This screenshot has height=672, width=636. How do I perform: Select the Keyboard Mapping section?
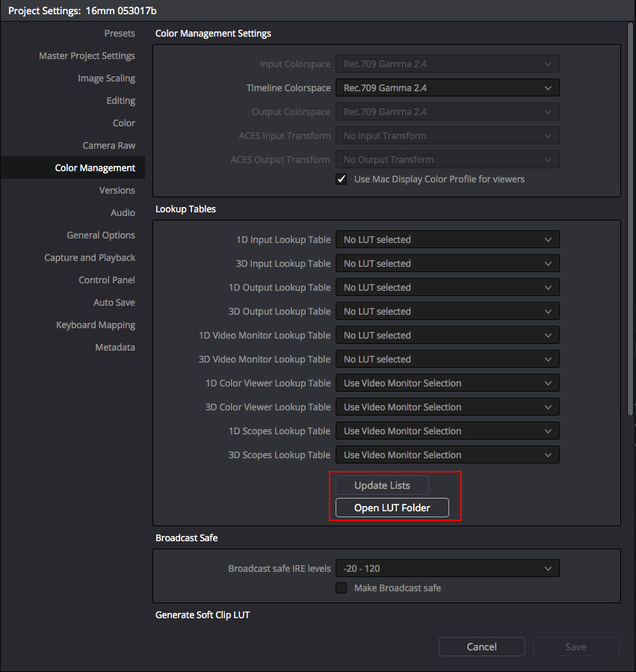96,324
